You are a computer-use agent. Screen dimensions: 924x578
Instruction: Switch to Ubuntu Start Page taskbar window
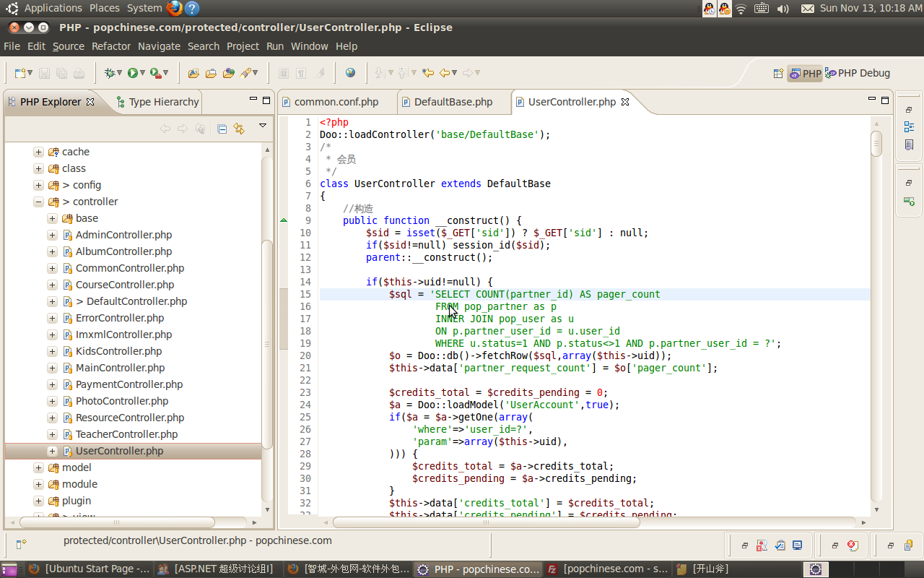click(x=90, y=569)
